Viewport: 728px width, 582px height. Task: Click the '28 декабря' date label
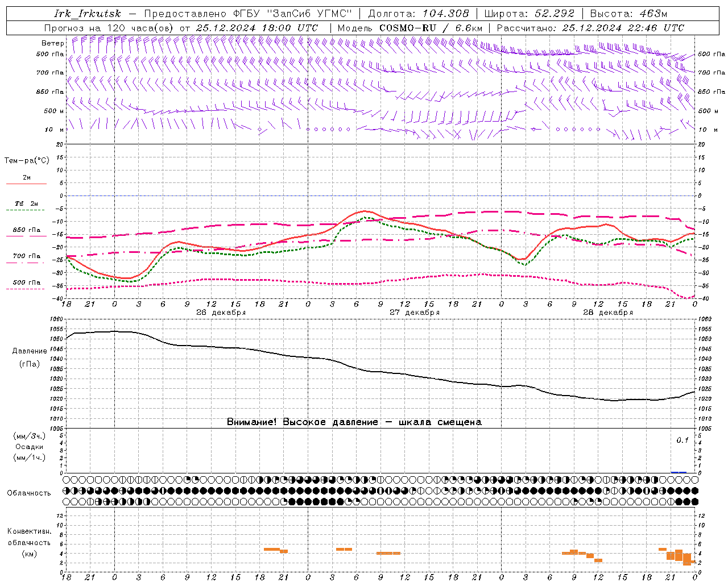click(x=608, y=313)
